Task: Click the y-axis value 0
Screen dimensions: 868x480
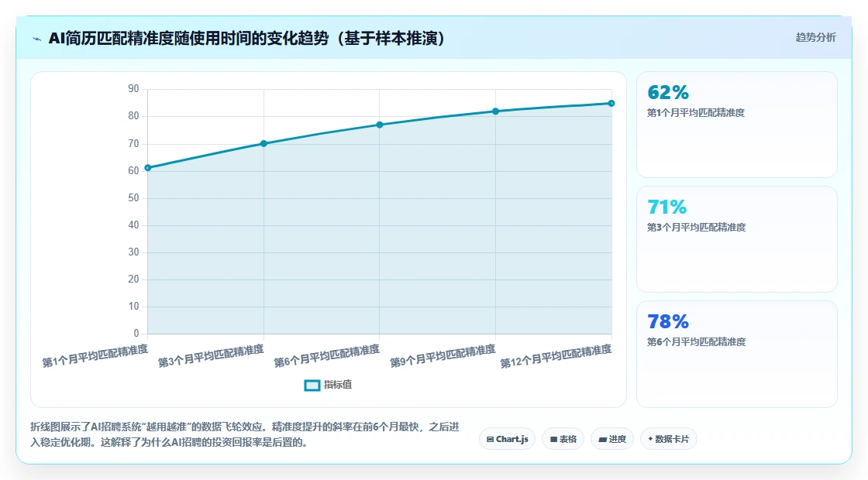Action: pyautogui.click(x=136, y=334)
